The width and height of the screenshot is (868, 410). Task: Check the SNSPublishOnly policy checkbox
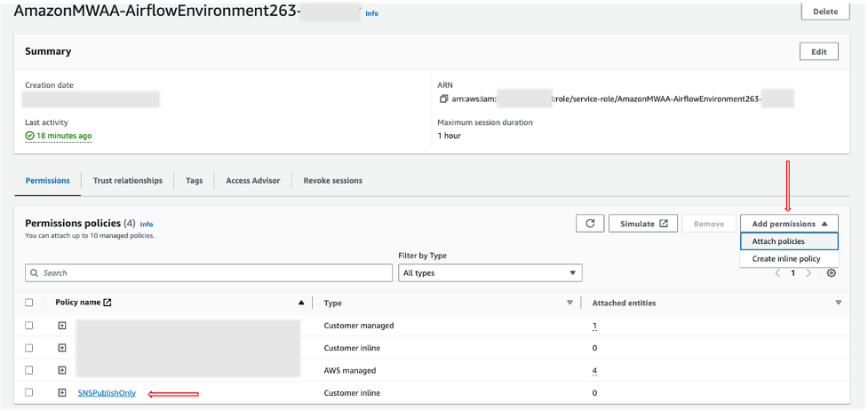[28, 392]
